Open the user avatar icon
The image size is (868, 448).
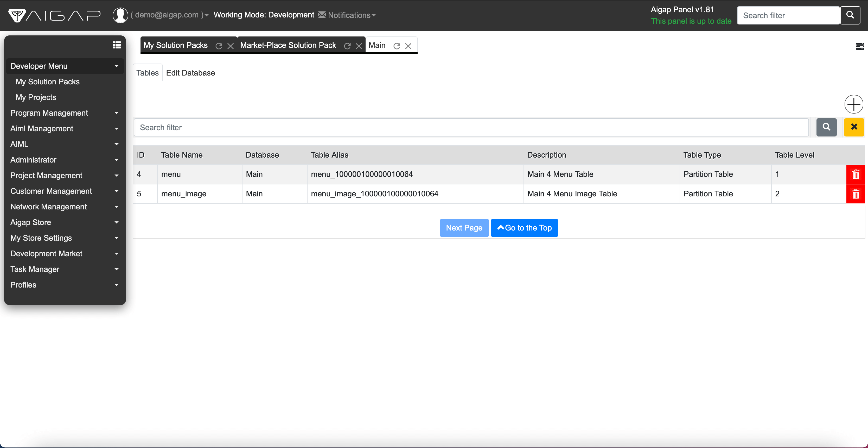[120, 15]
